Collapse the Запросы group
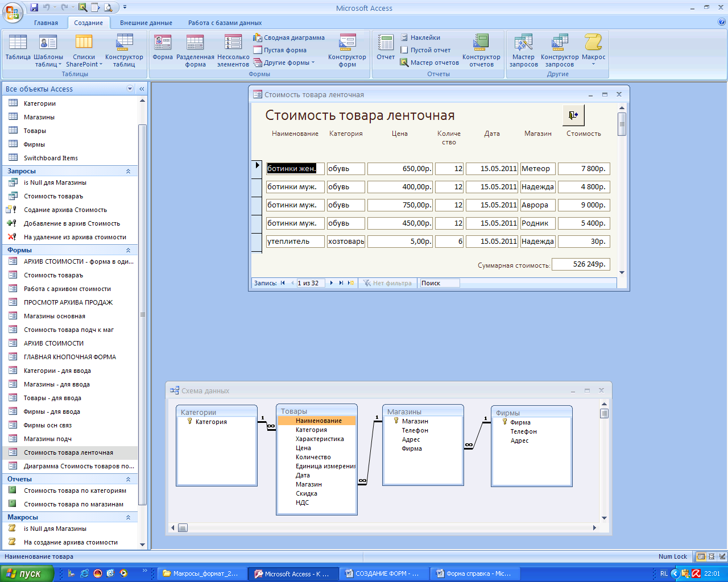This screenshot has height=582, width=728. click(x=128, y=171)
